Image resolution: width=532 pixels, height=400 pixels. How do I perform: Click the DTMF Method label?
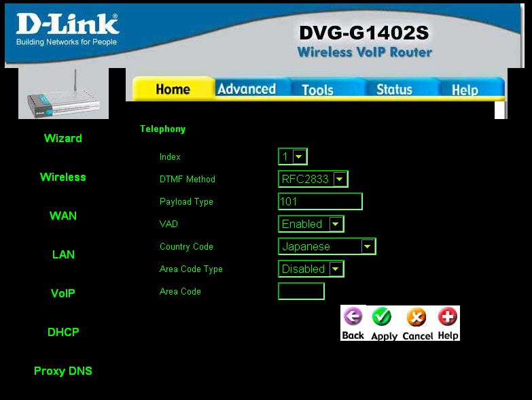(188, 179)
